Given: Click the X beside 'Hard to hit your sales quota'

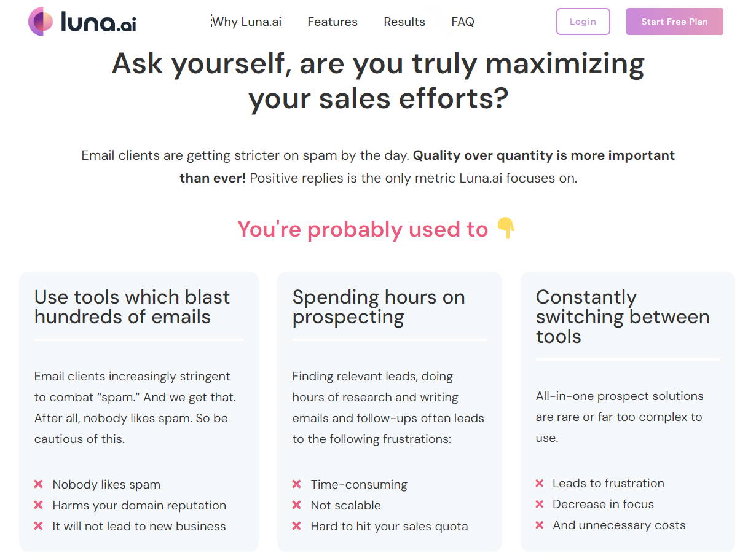Looking at the screenshot, I should point(297,526).
